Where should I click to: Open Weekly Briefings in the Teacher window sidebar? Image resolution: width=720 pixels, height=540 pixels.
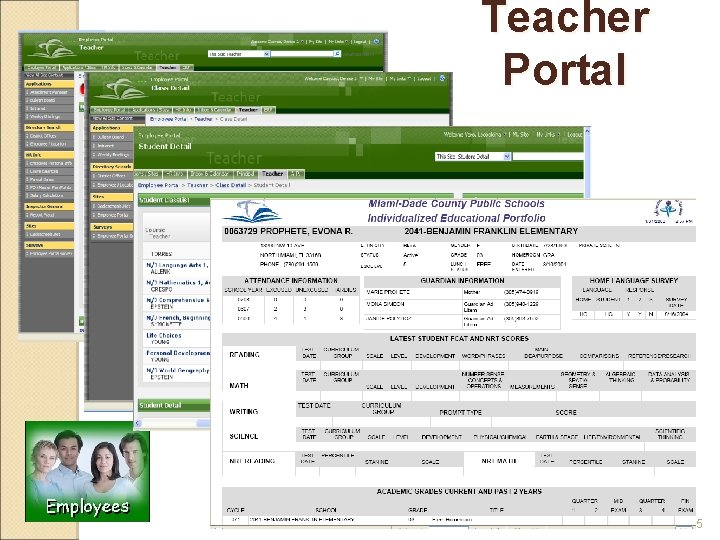(x=49, y=117)
